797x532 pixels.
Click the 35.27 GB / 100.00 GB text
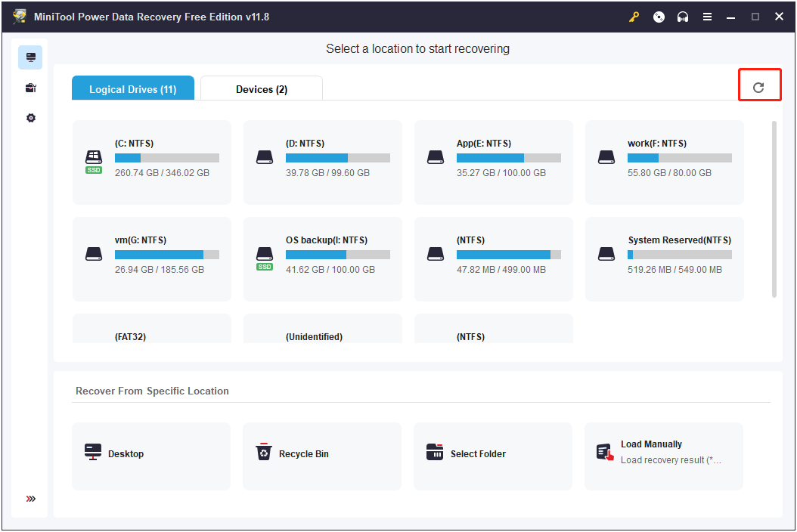pos(501,173)
